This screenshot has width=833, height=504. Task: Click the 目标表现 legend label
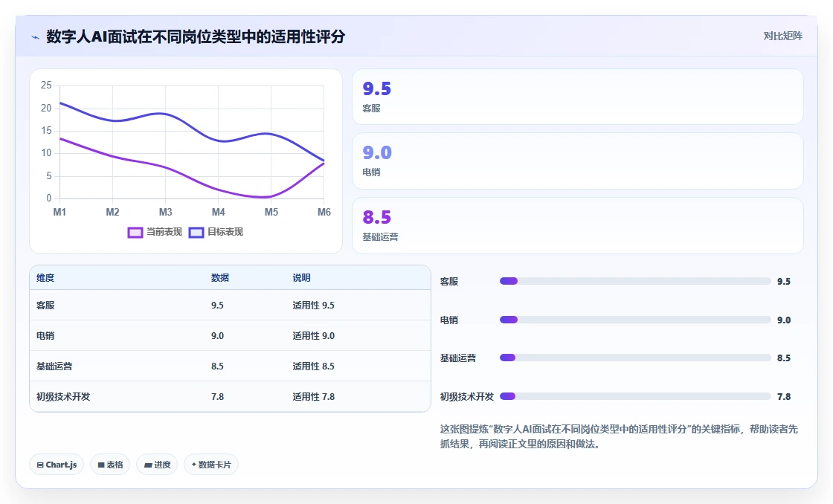pyautogui.click(x=225, y=232)
